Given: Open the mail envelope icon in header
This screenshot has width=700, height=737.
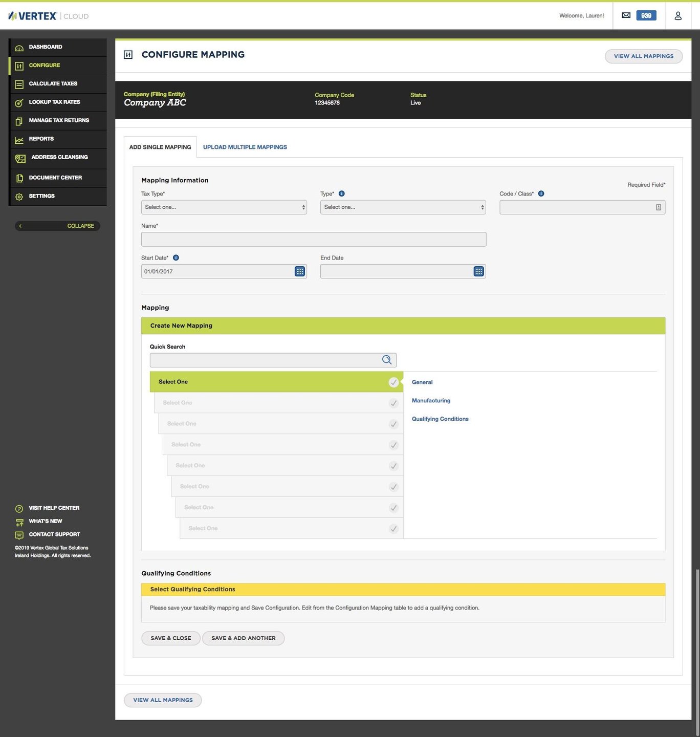Looking at the screenshot, I should (626, 15).
